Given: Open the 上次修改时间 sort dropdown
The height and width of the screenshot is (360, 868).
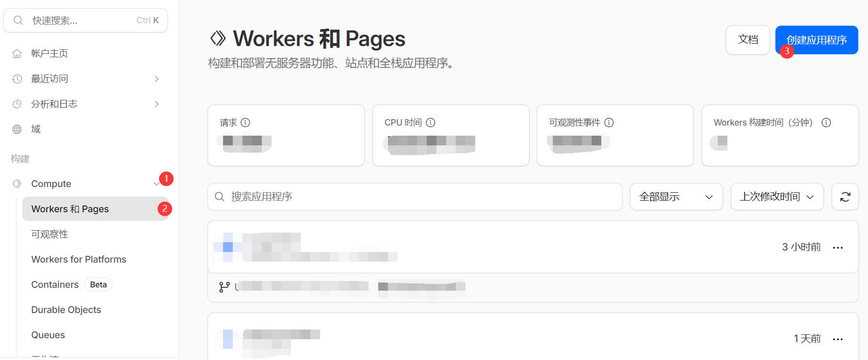Looking at the screenshot, I should (x=777, y=197).
